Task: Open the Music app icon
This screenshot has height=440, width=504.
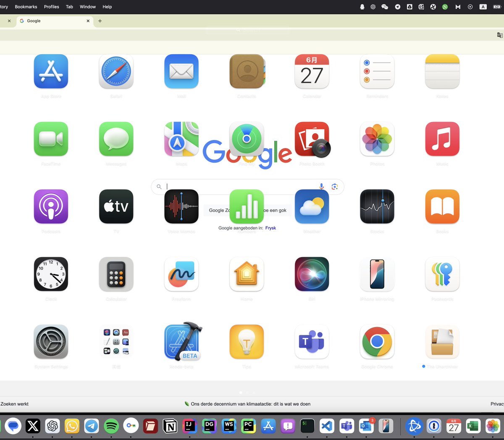Action: point(442,139)
